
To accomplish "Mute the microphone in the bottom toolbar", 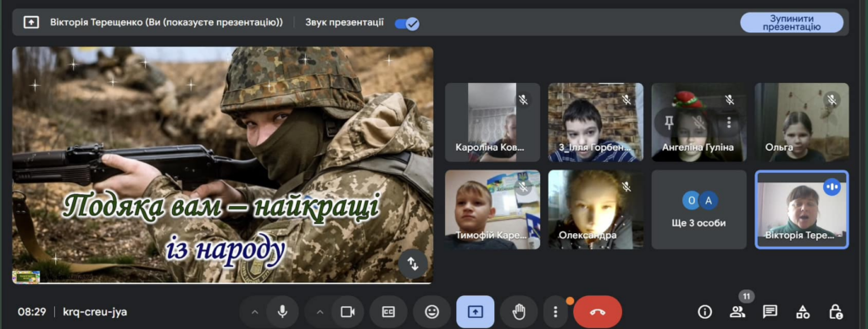I will click(282, 312).
